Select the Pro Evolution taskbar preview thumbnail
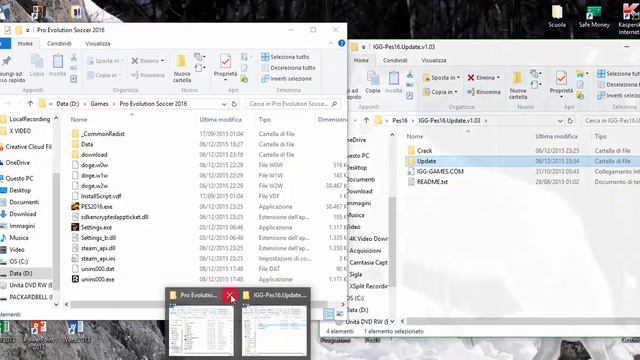Screen dimensions: 640x360 click(x=201, y=330)
